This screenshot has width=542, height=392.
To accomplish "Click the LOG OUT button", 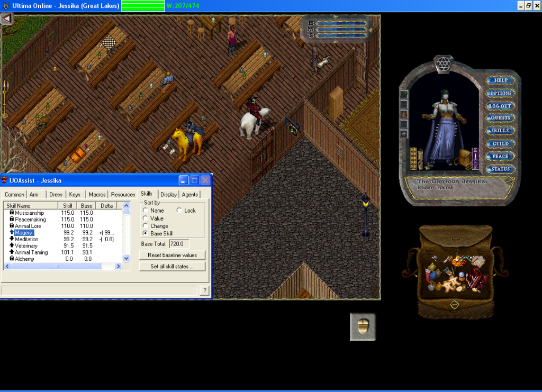I will click(x=500, y=106).
